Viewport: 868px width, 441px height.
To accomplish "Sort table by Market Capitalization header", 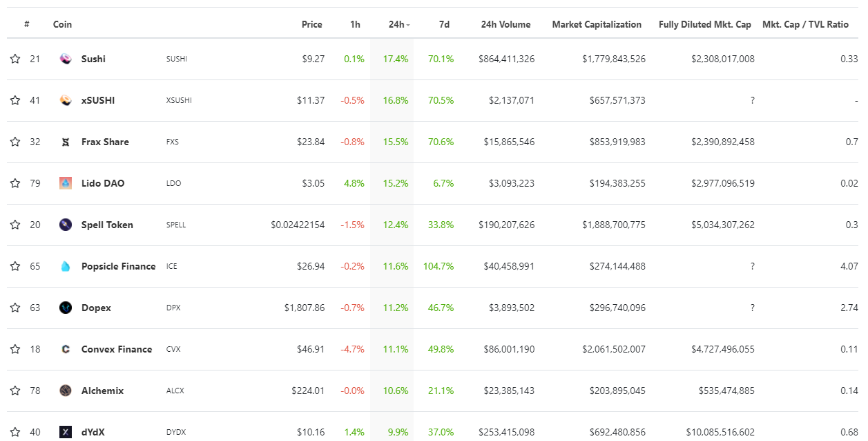I will click(597, 24).
